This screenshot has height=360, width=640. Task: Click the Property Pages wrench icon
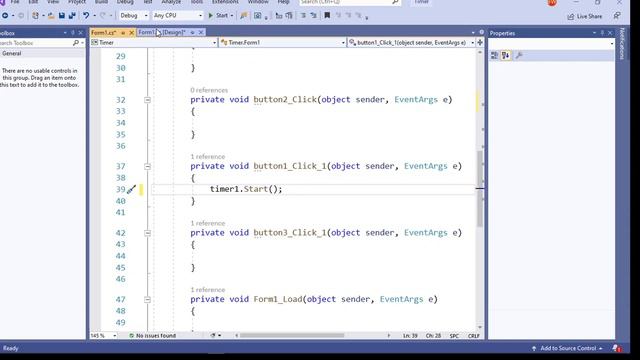[519, 56]
